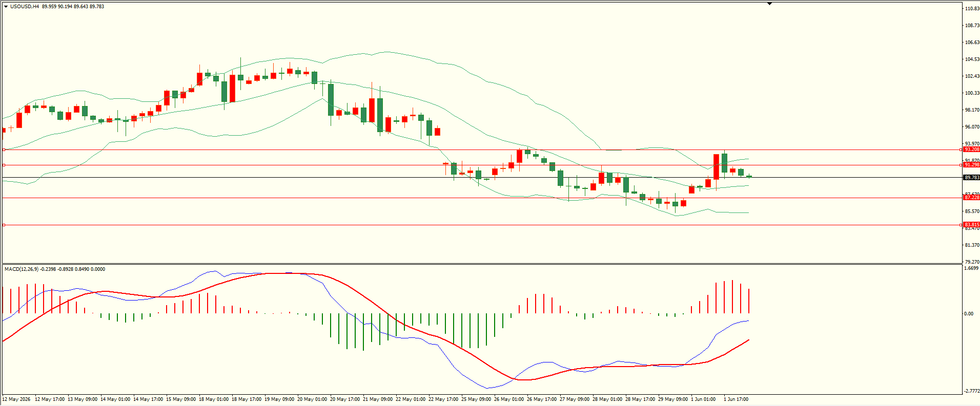Open the chart menu arrow beside USOUSD,H4
Viewport: 980px width, 406px height.
point(6,7)
